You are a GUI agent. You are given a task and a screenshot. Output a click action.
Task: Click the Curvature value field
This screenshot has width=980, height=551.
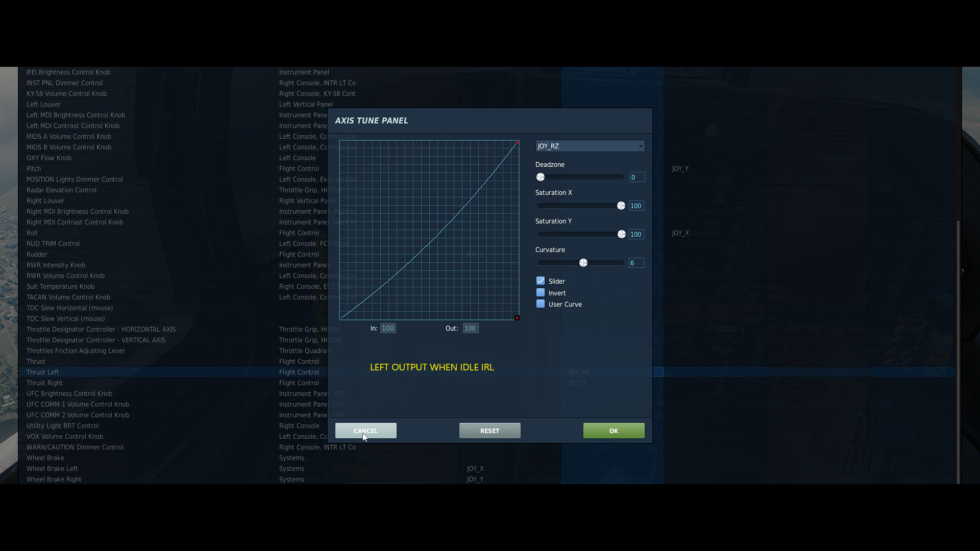pos(636,263)
